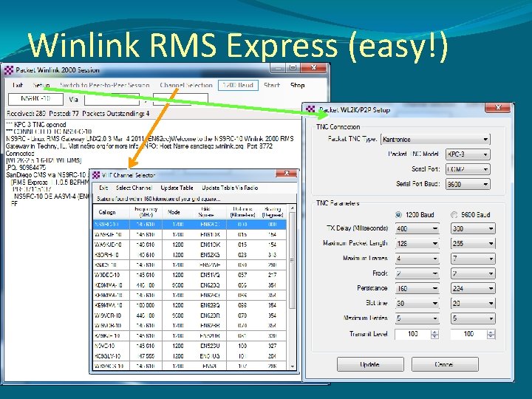
Task: Click the Distance (Kilometers) column header
Action: coord(242,212)
